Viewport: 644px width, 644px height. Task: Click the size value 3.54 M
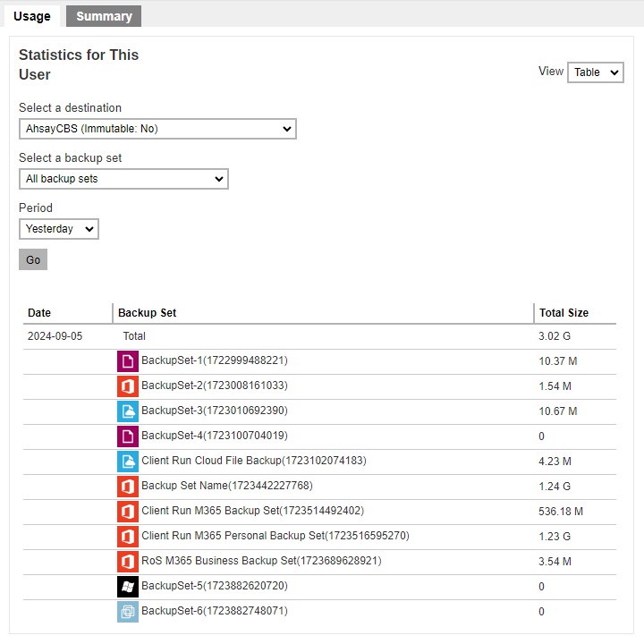pos(555,562)
